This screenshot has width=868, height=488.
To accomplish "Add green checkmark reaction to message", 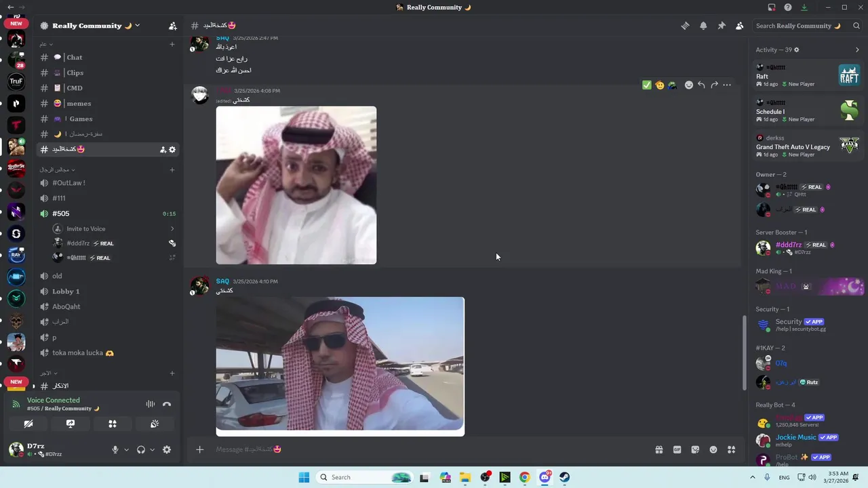I will (x=647, y=85).
